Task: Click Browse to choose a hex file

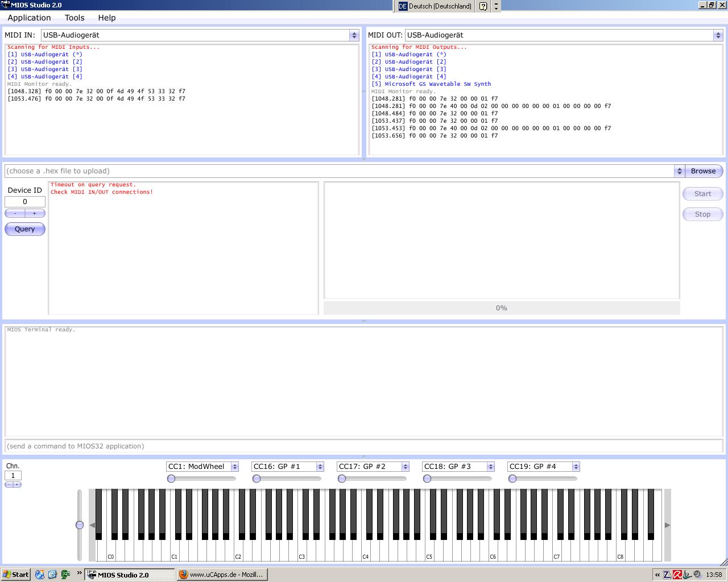Action: 703,171
